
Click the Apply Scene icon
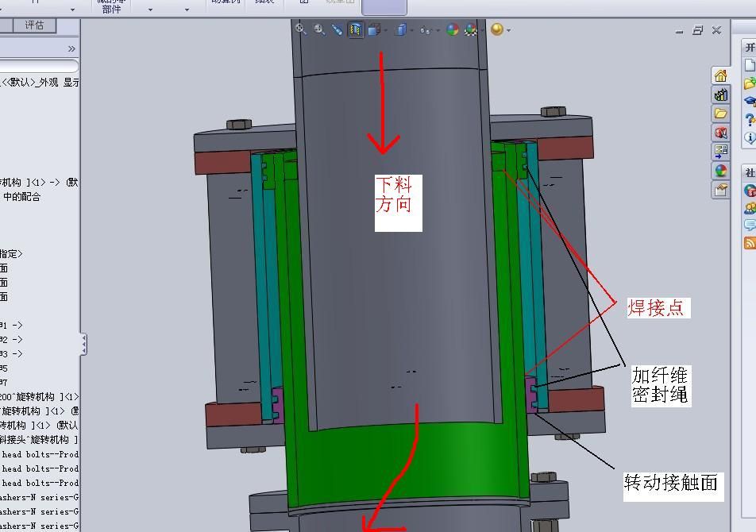coord(471,30)
